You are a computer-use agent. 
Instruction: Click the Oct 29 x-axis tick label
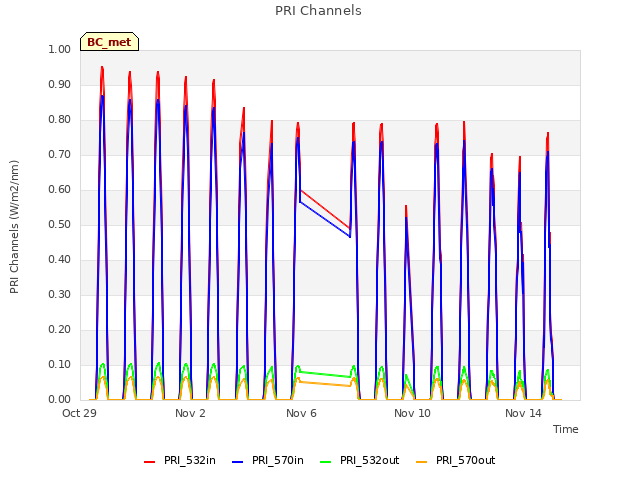(79, 413)
